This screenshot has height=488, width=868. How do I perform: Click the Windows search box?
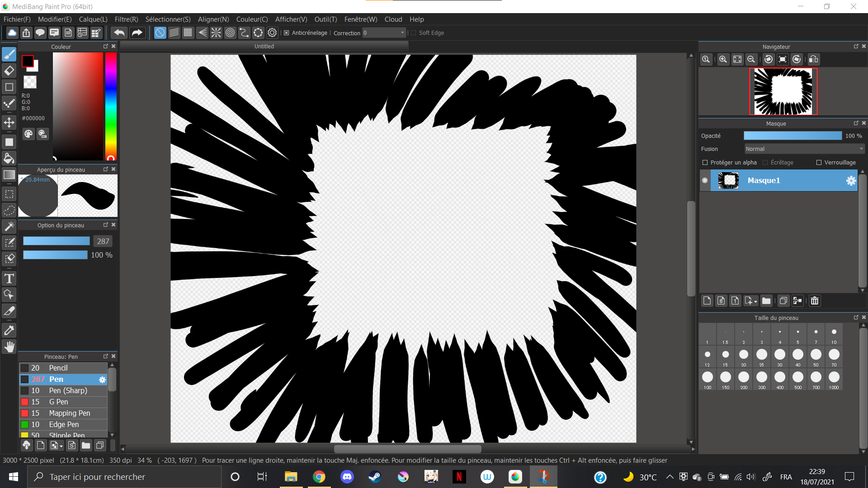pos(124,477)
